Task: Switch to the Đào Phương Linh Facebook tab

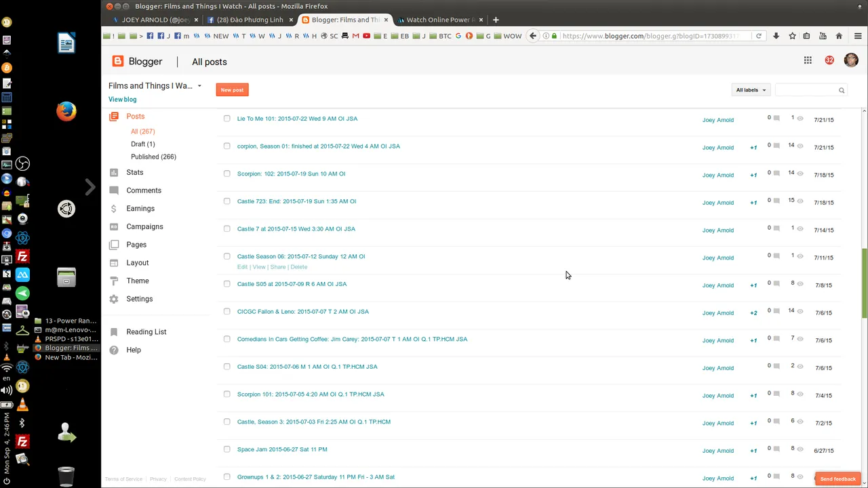Action: pyautogui.click(x=250, y=20)
